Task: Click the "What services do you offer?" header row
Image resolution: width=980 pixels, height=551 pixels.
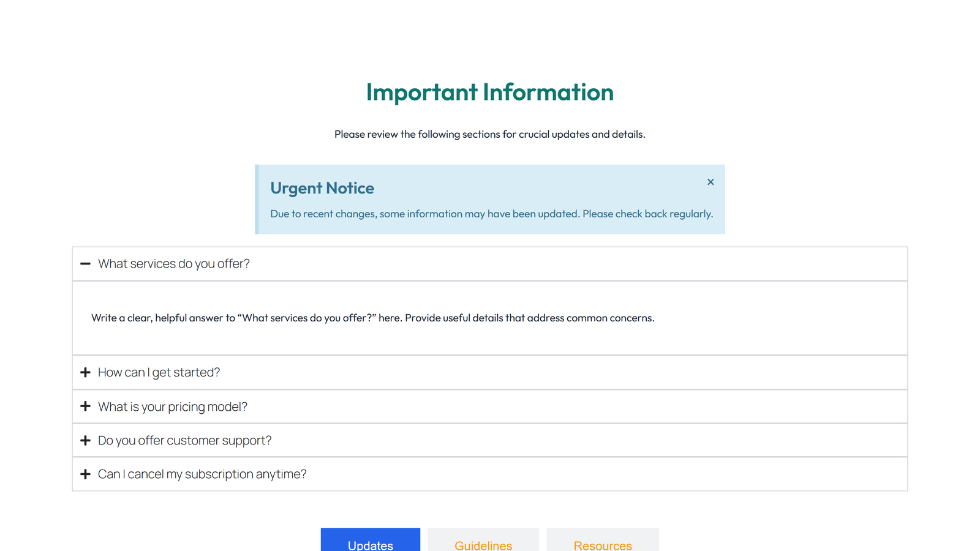Action: 174,264
